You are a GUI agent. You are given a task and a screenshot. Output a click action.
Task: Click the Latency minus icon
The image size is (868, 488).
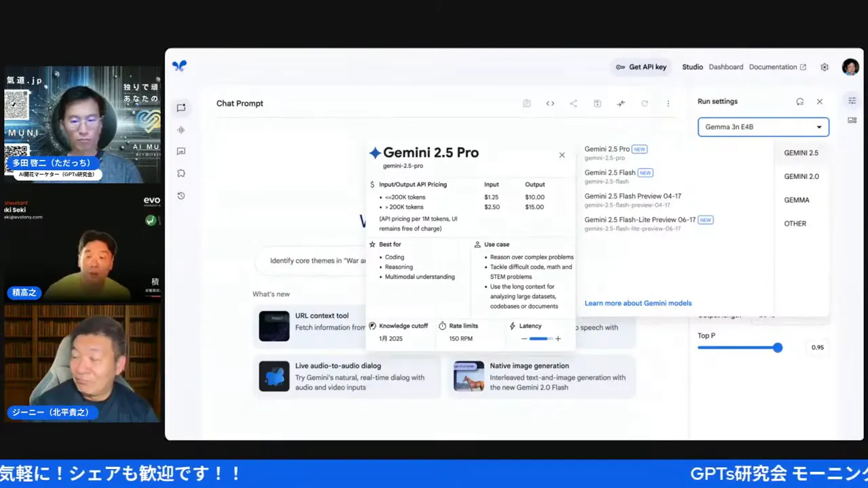click(524, 339)
